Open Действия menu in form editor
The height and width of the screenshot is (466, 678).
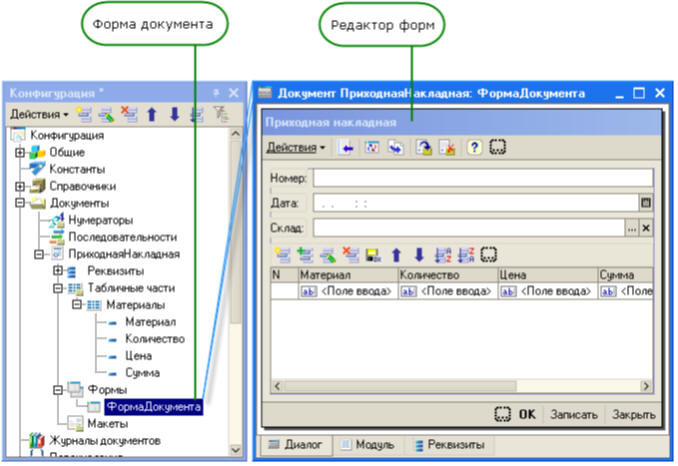point(296,147)
